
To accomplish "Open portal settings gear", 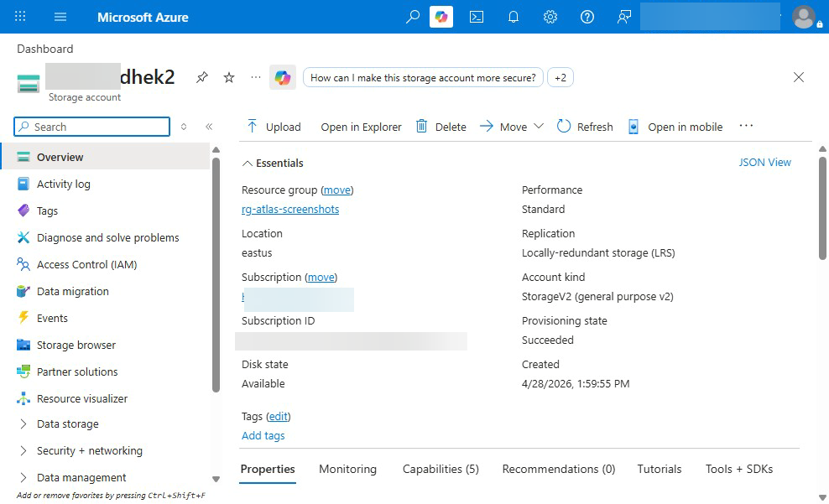I will (x=550, y=17).
